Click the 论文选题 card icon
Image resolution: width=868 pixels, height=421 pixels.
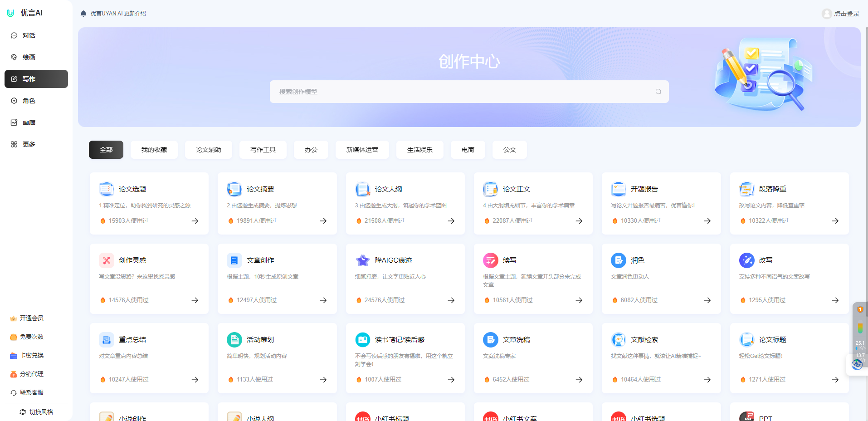106,189
